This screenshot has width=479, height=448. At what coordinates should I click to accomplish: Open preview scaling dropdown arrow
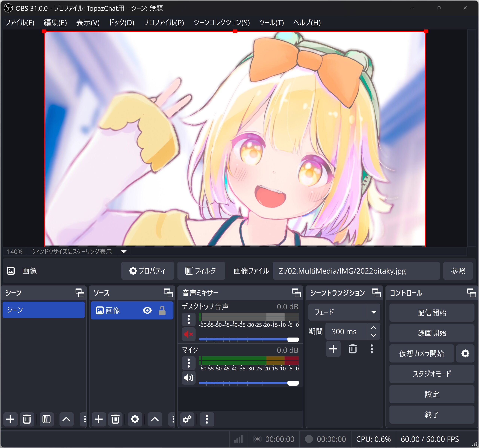click(x=124, y=251)
